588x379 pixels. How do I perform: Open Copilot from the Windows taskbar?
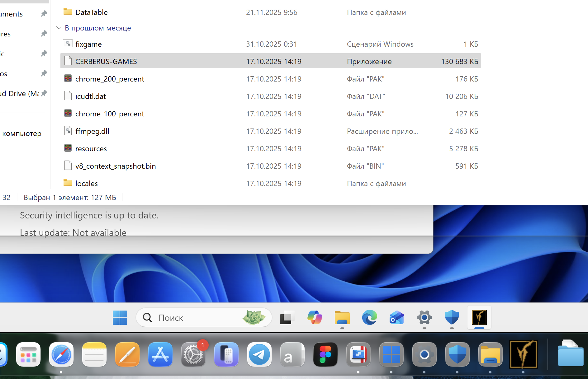(315, 318)
